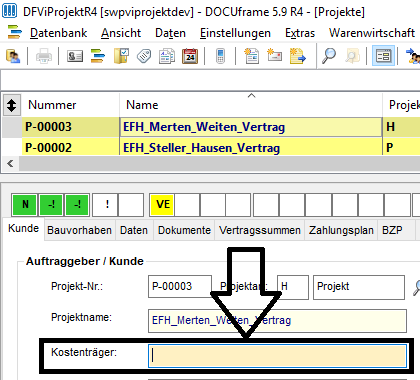
Task: Click the mobile phone toolbar icon
Action: [x=220, y=56]
